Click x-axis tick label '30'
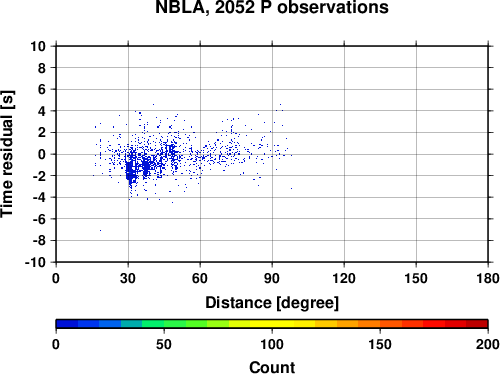Image resolution: width=500 pixels, height=374 pixels. 128,278
